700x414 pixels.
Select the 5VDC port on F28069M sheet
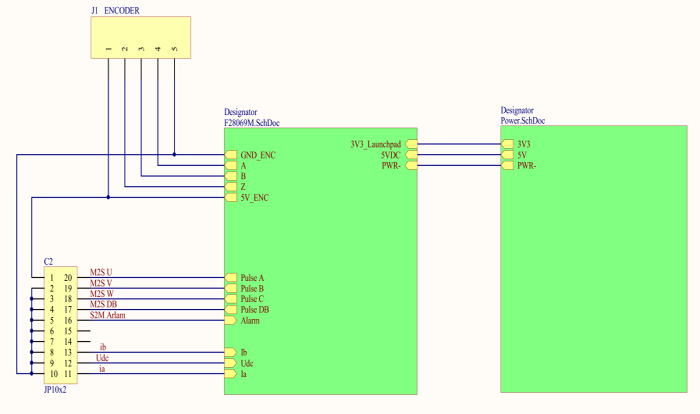coord(410,155)
